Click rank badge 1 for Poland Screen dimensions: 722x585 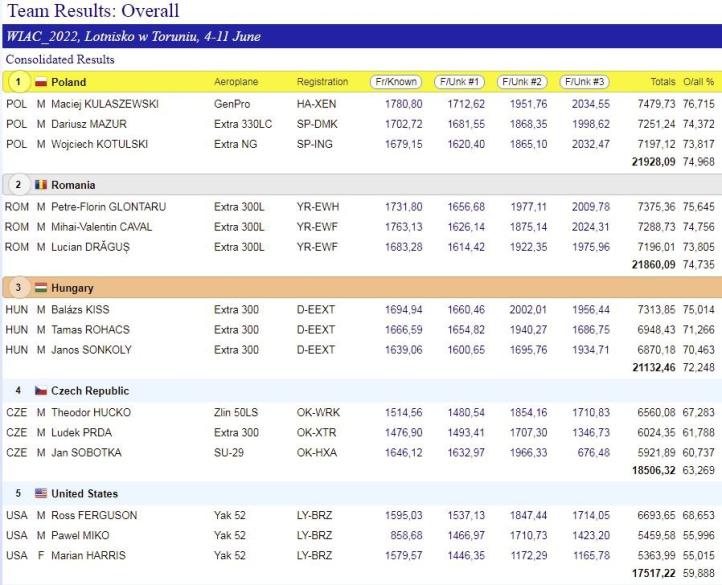point(18,82)
